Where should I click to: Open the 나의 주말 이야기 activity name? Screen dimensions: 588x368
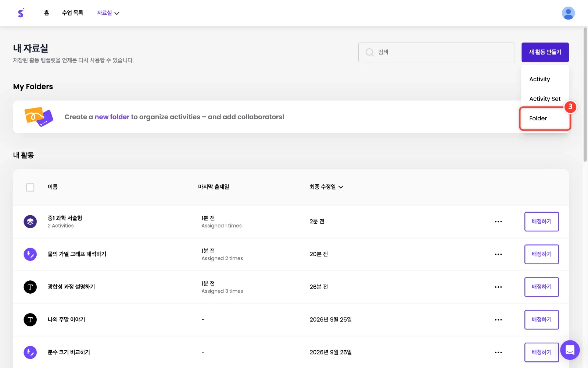click(x=66, y=319)
